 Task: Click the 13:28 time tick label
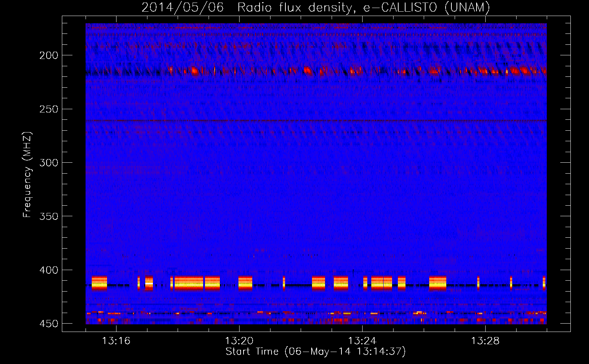coord(485,341)
